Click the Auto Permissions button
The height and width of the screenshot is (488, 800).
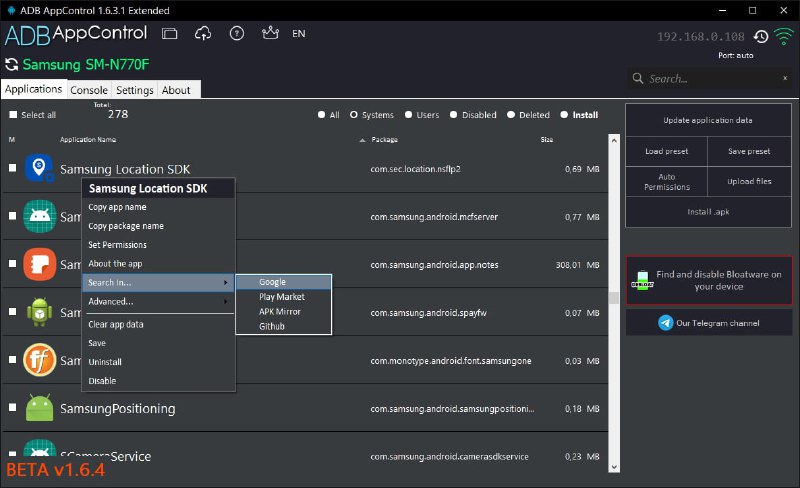point(666,182)
